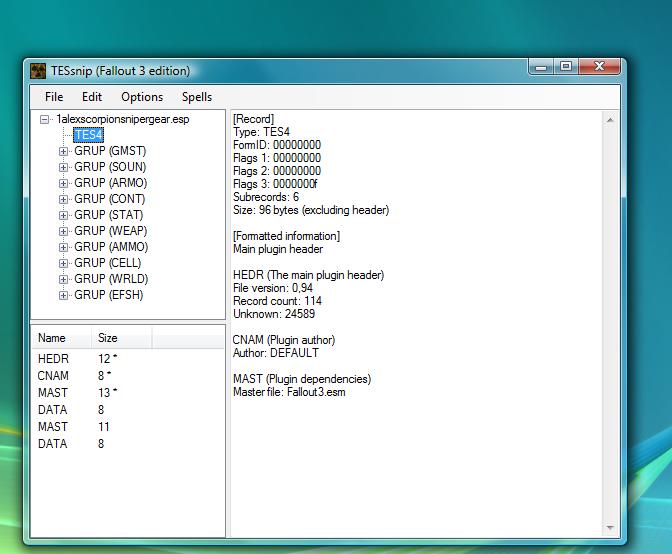Select the HEDR subrecord row
The width and height of the screenshot is (672, 554).
pyautogui.click(x=128, y=359)
